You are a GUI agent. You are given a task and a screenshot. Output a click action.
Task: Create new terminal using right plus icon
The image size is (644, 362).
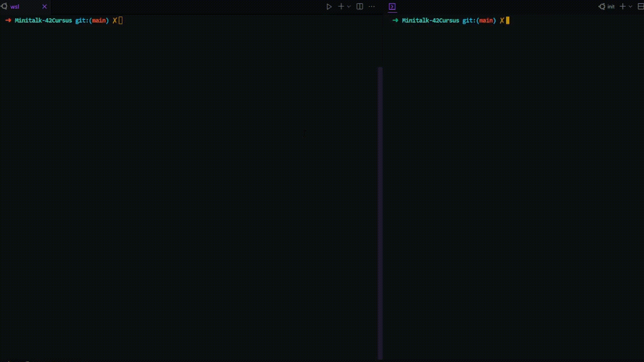(623, 6)
